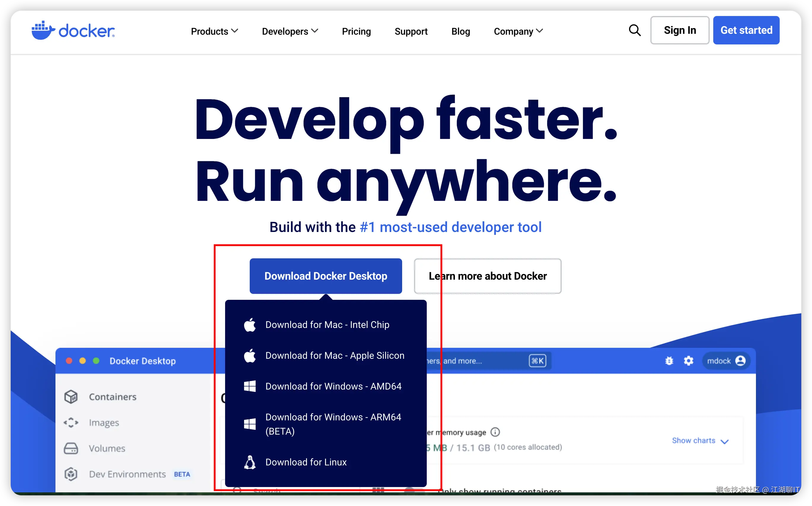Expand the Developers dropdown menu
The width and height of the screenshot is (812, 506).
click(x=290, y=31)
